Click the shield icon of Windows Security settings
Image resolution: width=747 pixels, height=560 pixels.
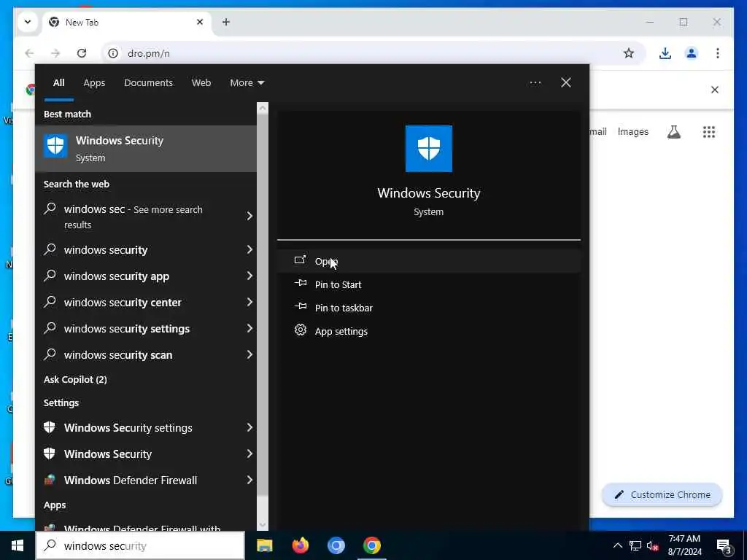[x=50, y=427]
